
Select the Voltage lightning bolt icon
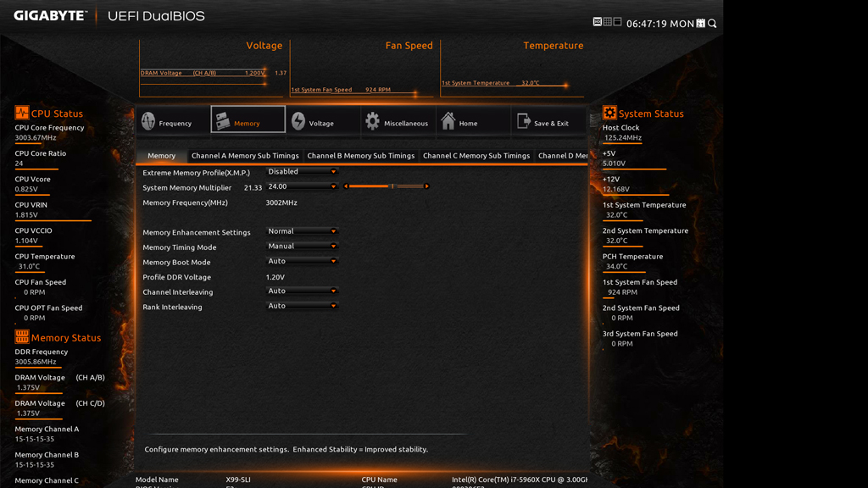pos(298,122)
